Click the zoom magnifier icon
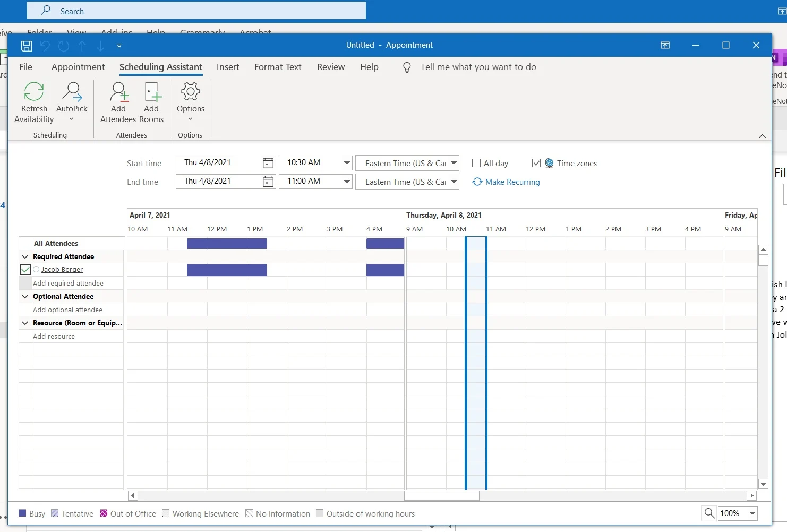 click(x=709, y=513)
